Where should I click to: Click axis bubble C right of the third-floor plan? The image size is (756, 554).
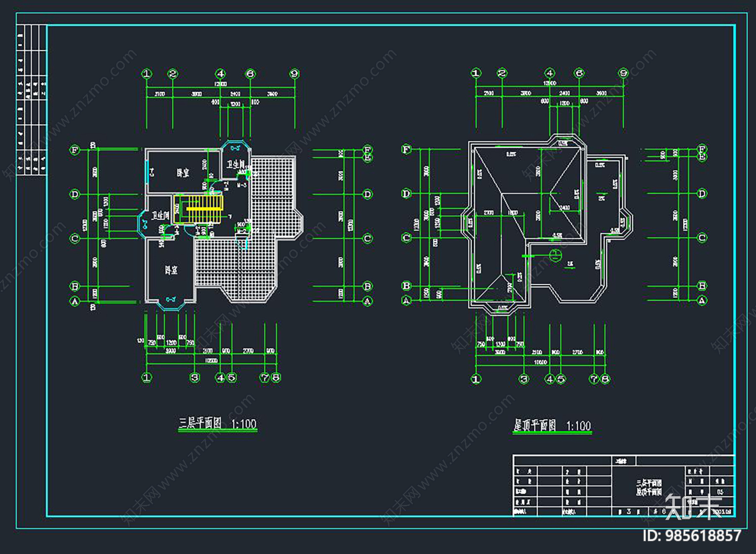[368, 239]
